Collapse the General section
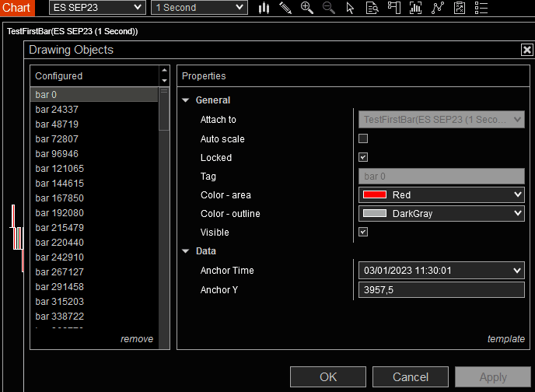535x392 pixels. point(186,100)
